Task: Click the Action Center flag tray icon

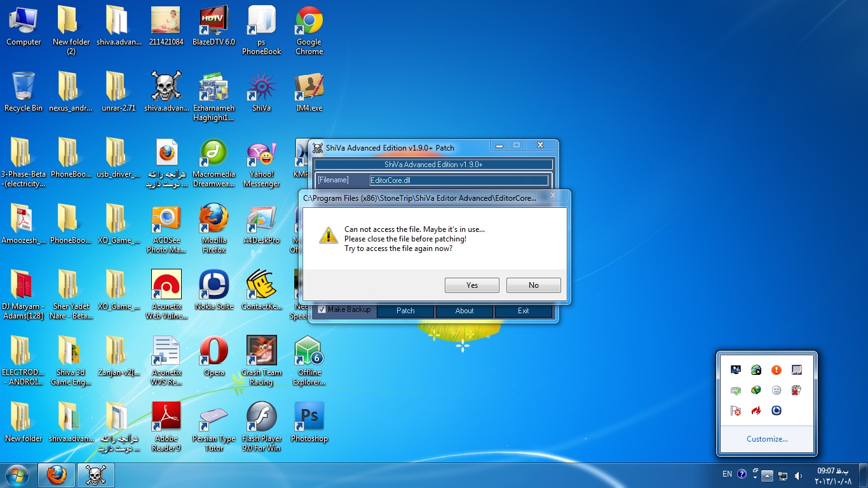Action: coord(735,410)
